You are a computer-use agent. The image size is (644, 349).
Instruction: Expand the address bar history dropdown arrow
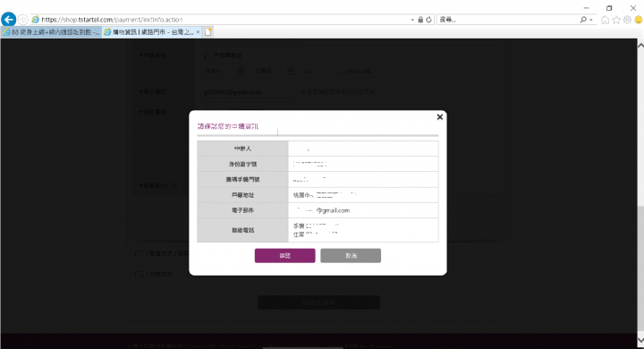point(412,20)
